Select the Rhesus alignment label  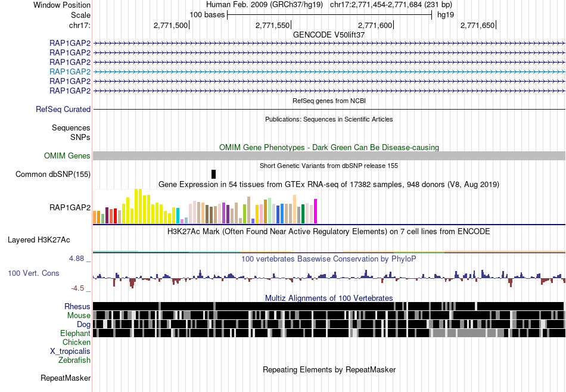tap(77, 306)
